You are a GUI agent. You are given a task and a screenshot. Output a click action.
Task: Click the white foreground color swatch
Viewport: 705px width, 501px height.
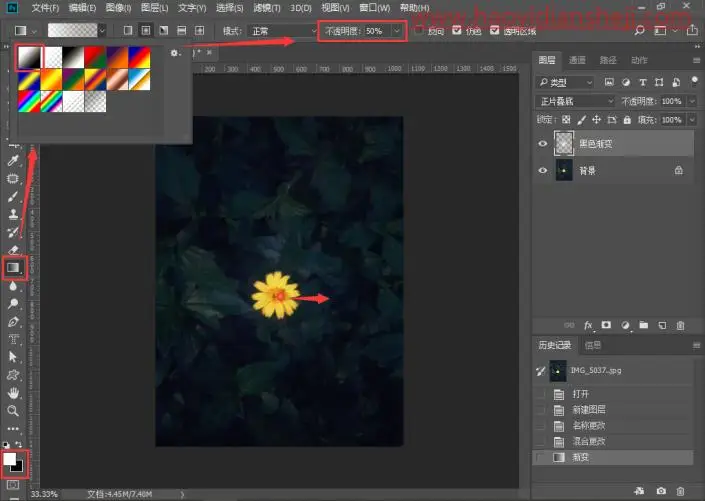pos(9,459)
